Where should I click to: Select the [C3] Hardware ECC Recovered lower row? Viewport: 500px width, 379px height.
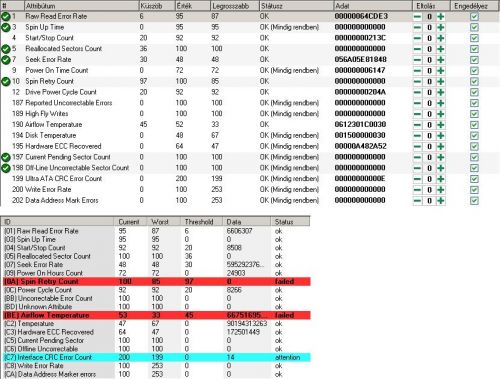click(156, 332)
